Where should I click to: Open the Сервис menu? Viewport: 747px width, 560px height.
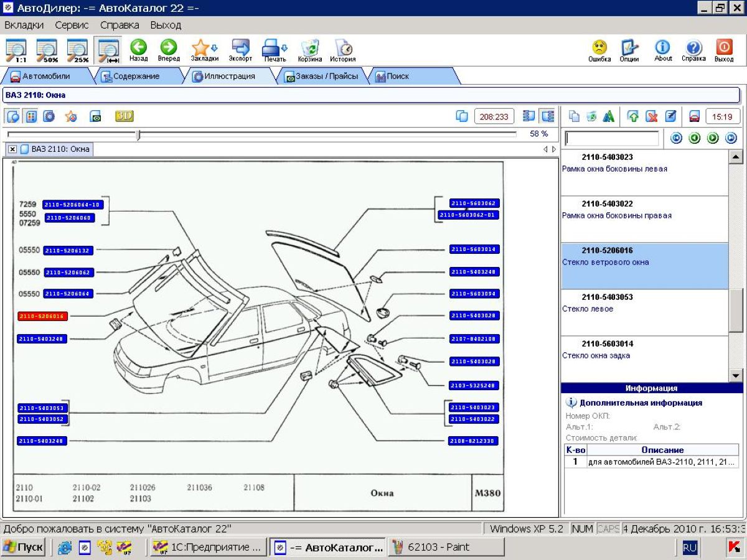(x=72, y=26)
